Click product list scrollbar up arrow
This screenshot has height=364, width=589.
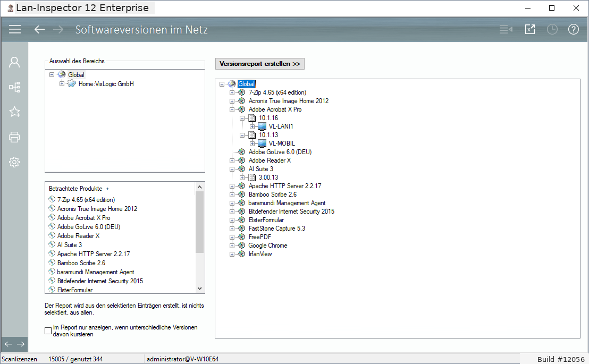click(199, 187)
